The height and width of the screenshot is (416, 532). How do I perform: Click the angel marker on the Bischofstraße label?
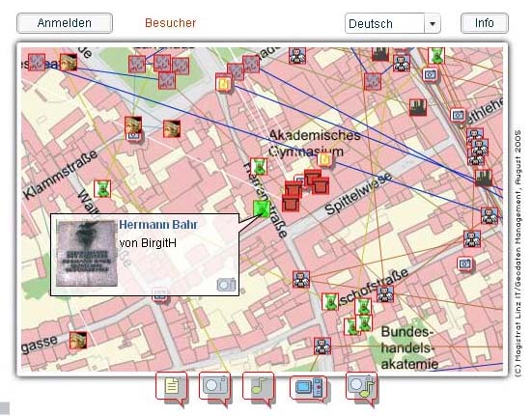[385, 293]
